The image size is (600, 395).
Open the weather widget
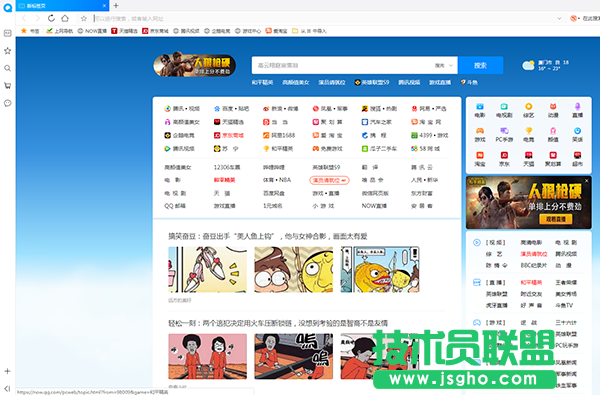[546, 65]
